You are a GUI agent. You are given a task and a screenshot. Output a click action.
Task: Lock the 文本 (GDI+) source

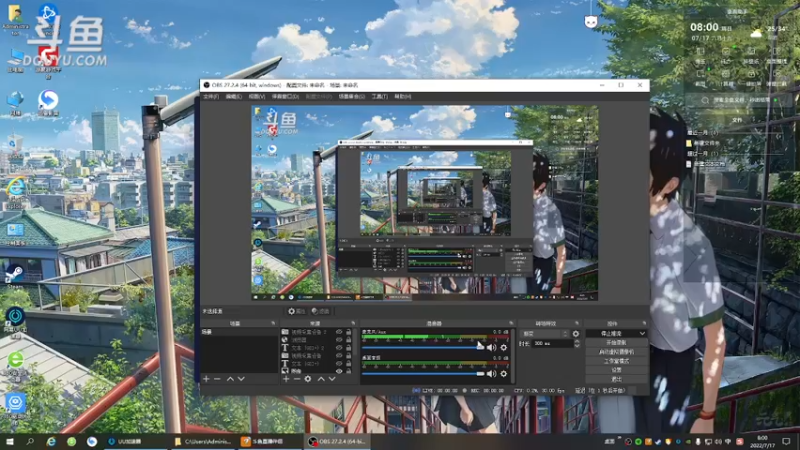pyautogui.click(x=349, y=364)
